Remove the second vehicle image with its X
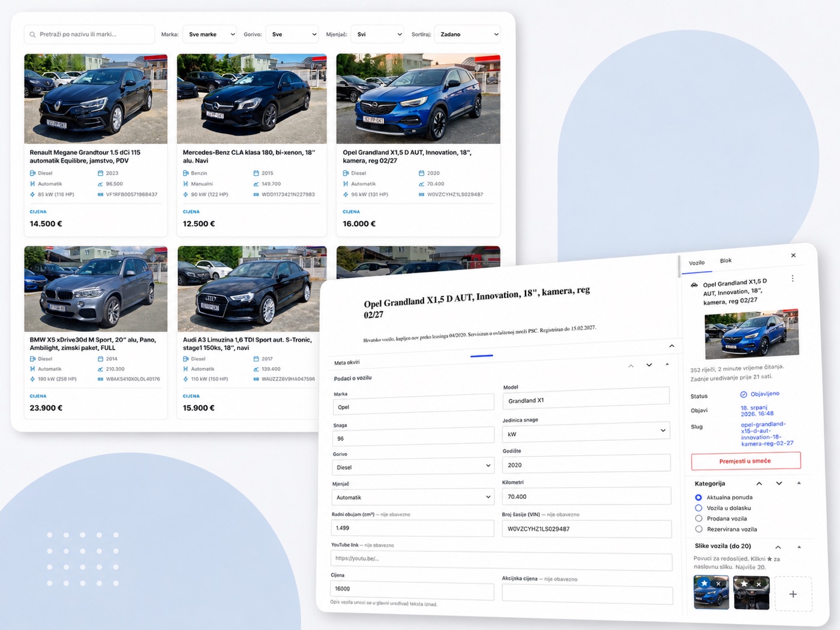840x630 pixels. point(758,584)
